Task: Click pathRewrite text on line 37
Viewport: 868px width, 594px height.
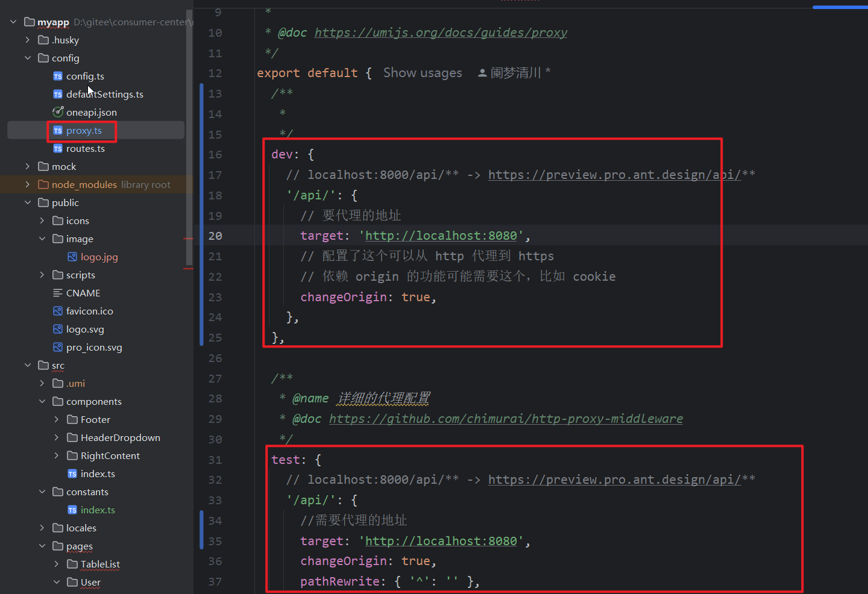Action: [x=340, y=581]
